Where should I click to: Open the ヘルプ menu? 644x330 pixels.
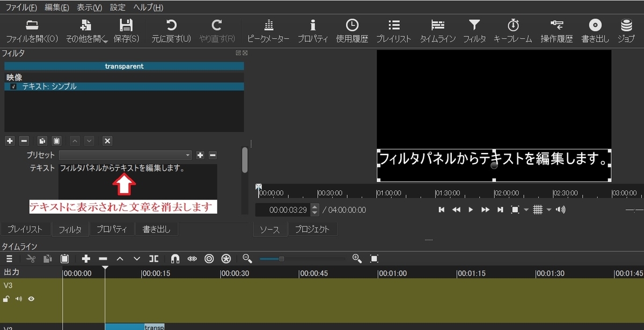(x=148, y=8)
